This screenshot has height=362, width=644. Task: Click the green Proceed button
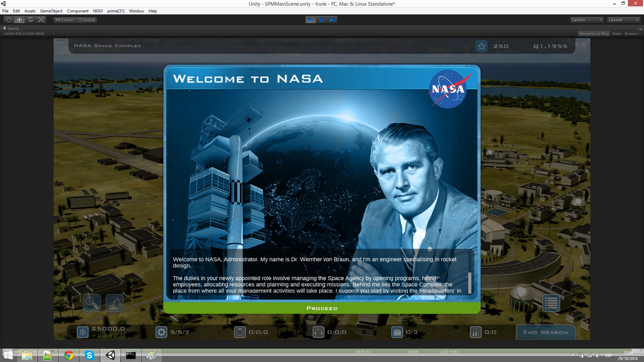pos(322,308)
